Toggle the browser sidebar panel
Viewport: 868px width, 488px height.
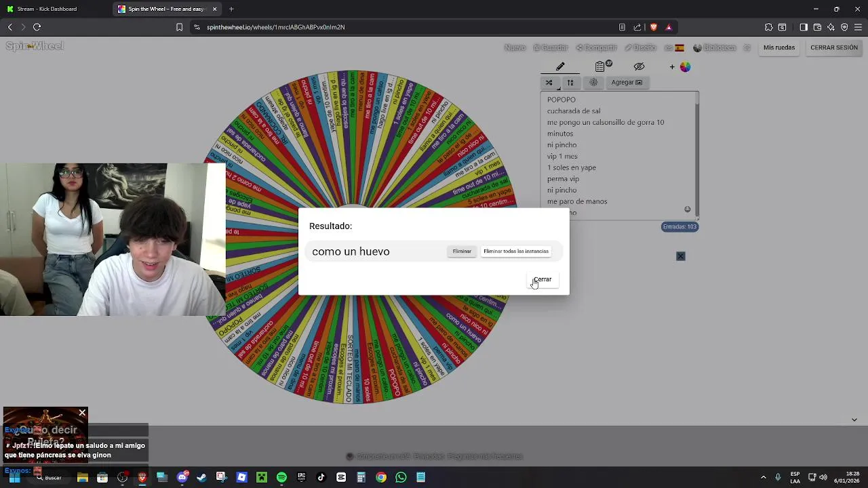pyautogui.click(x=804, y=27)
